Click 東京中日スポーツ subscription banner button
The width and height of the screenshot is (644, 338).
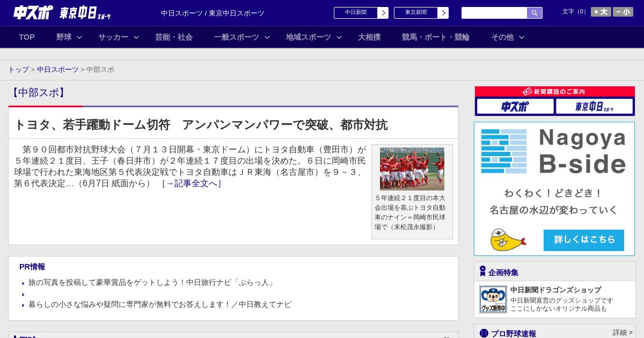(x=594, y=106)
